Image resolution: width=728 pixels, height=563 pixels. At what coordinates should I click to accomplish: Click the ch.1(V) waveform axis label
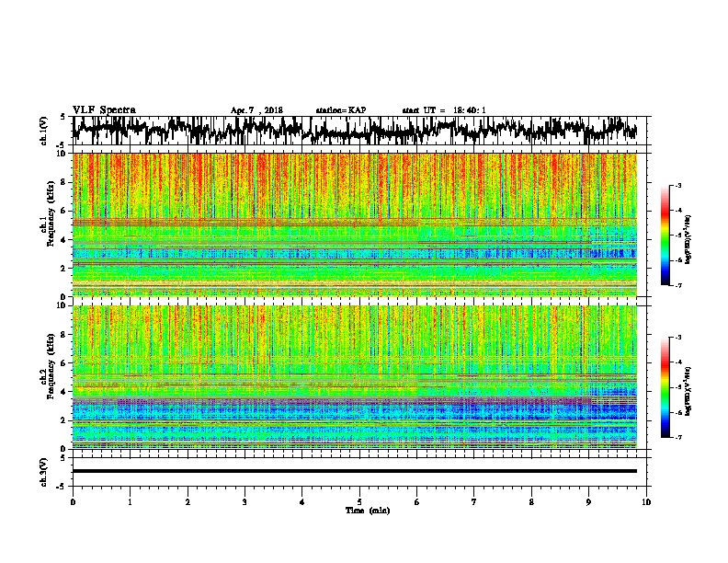(44, 131)
